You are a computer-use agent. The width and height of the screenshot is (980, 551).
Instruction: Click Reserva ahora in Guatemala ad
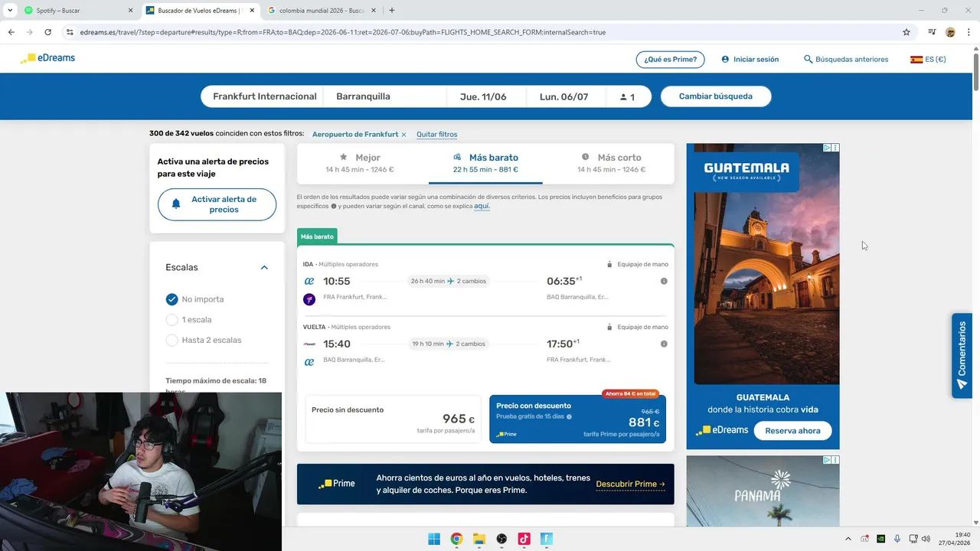point(792,430)
